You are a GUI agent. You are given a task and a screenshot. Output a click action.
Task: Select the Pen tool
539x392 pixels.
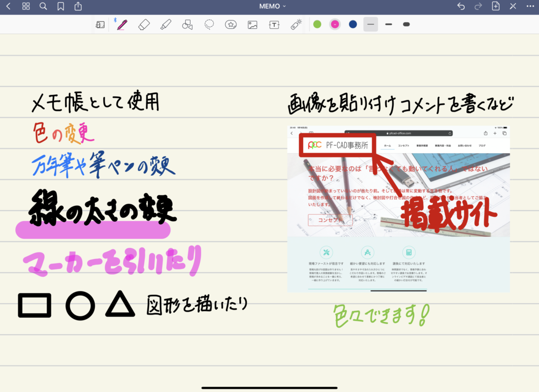(122, 24)
